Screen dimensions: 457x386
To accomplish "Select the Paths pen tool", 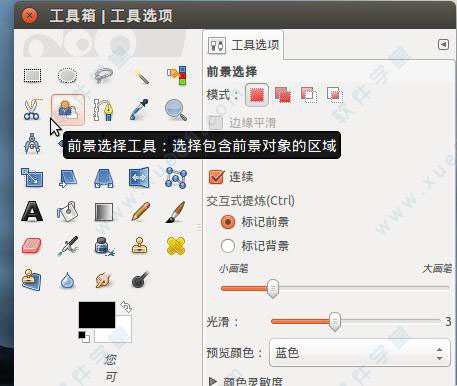I will (x=103, y=110).
